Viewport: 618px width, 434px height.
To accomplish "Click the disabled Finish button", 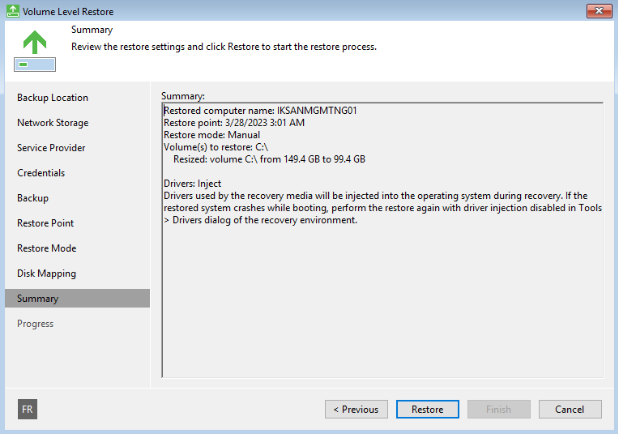I will tap(499, 409).
